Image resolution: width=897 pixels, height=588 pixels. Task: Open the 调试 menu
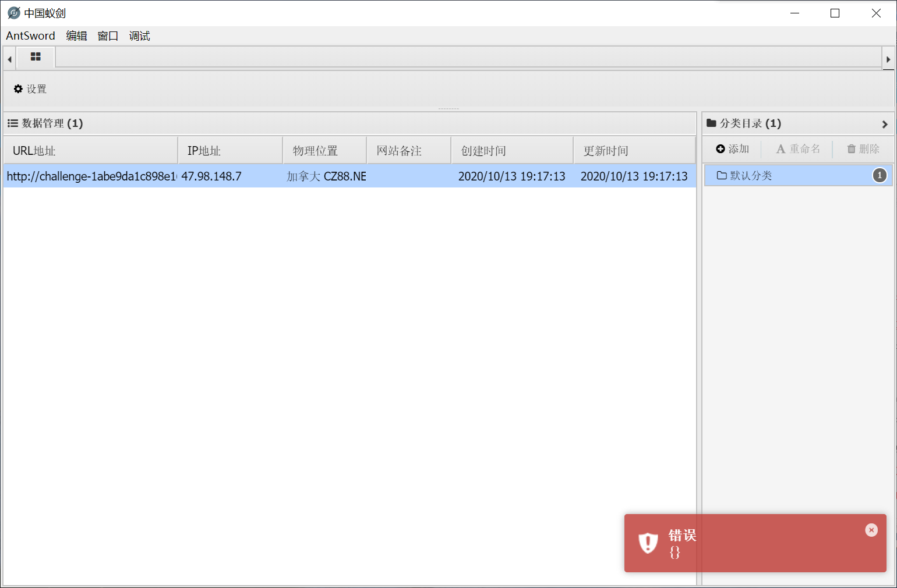point(139,36)
